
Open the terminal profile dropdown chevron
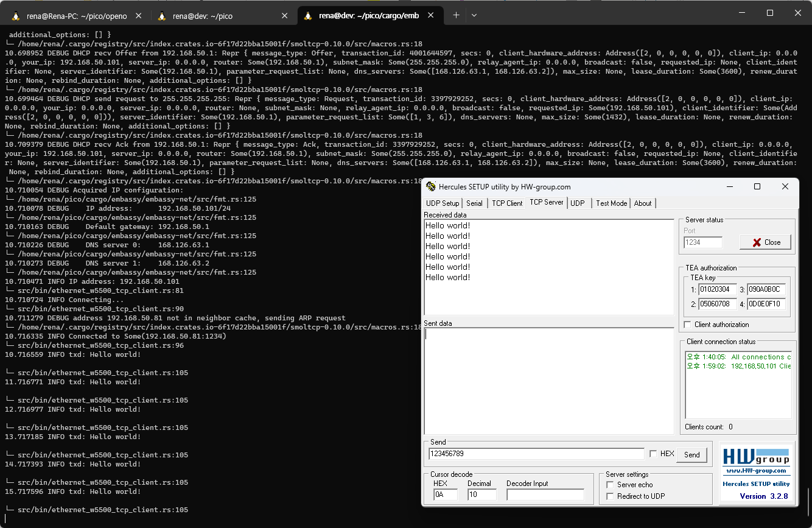(x=474, y=15)
